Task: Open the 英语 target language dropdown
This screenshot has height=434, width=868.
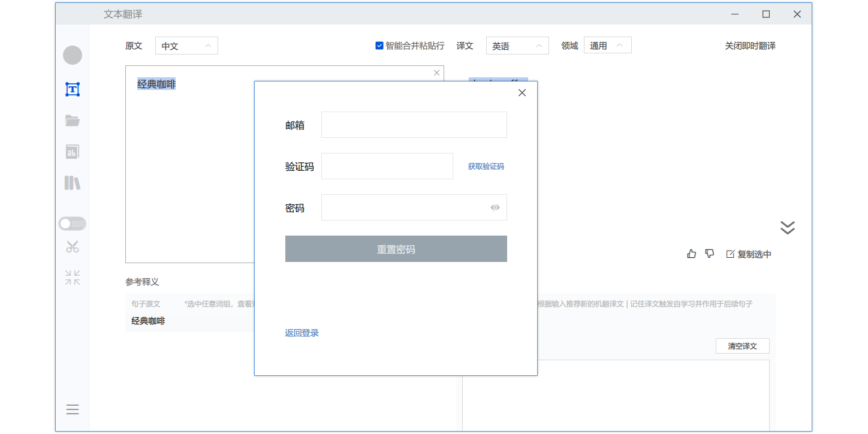Action: point(517,46)
